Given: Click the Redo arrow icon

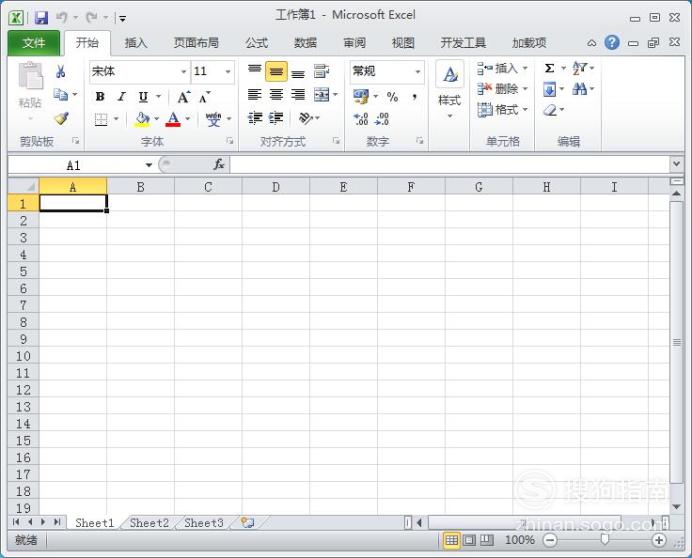Looking at the screenshot, I should [92, 18].
